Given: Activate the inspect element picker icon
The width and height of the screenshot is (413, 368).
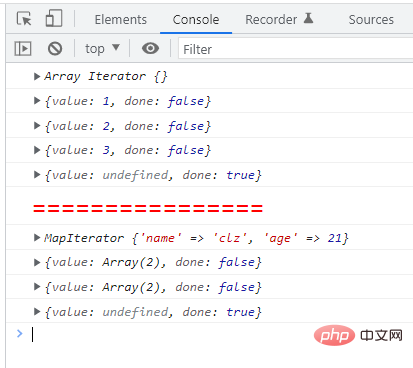Looking at the screenshot, I should (24, 19).
